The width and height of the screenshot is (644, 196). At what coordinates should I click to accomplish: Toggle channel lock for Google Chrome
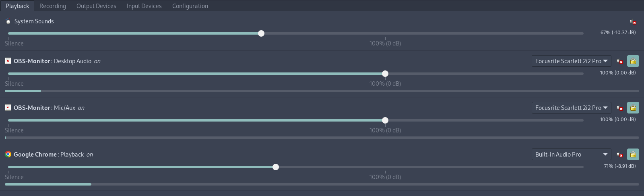pyautogui.click(x=633, y=155)
